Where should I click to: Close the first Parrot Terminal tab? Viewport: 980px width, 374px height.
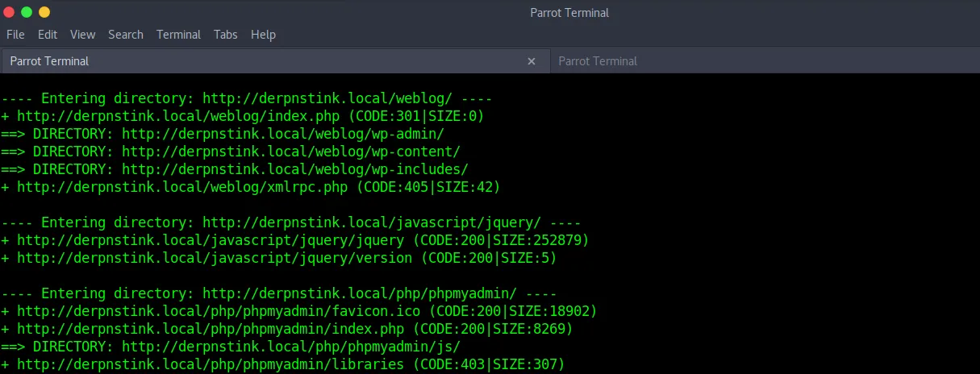click(x=531, y=61)
